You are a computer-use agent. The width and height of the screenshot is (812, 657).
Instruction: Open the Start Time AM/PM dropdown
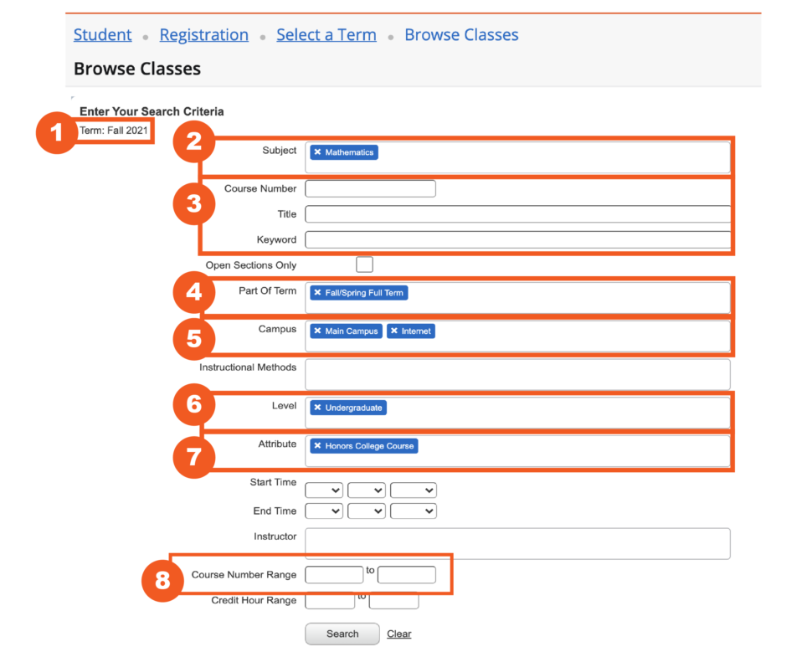[413, 490]
